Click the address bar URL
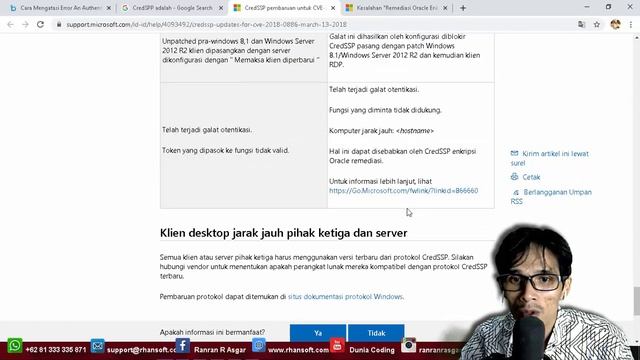The height and width of the screenshot is (360, 640). [x=207, y=24]
